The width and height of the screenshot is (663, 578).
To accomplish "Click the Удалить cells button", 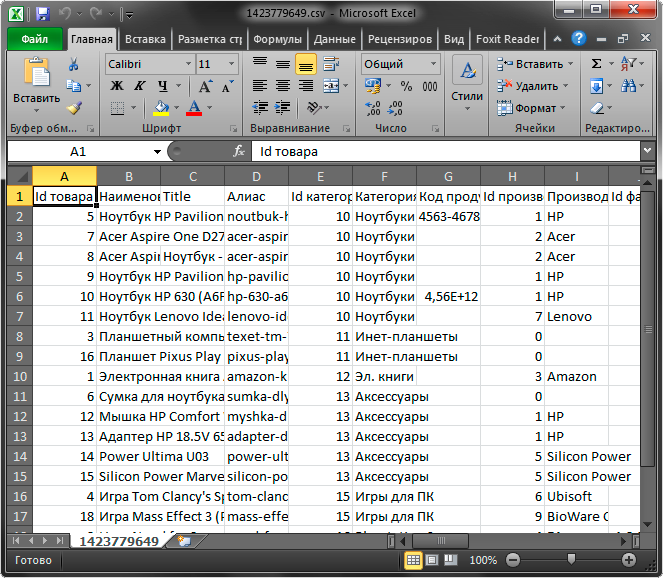I will coord(533,86).
